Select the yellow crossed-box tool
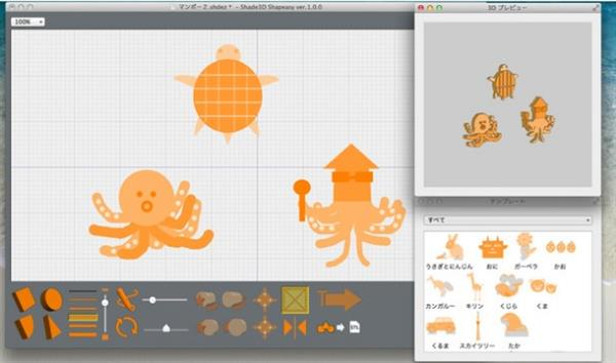616x363 pixels. tap(295, 300)
